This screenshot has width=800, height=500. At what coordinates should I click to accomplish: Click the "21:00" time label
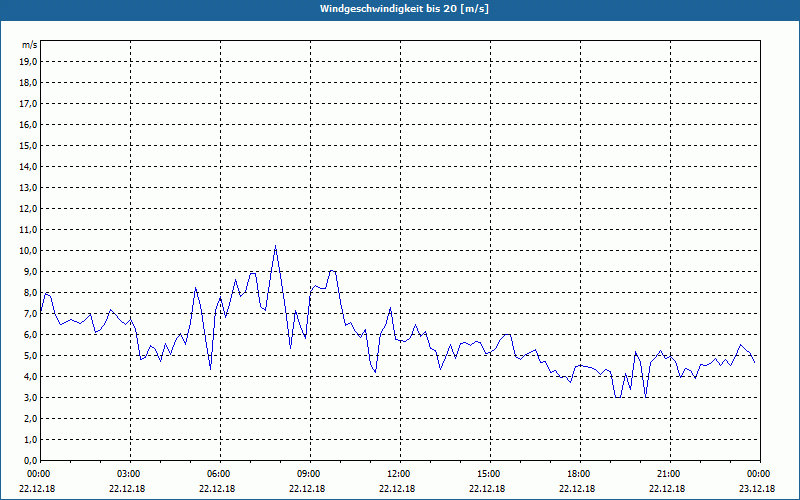pyautogui.click(x=670, y=474)
